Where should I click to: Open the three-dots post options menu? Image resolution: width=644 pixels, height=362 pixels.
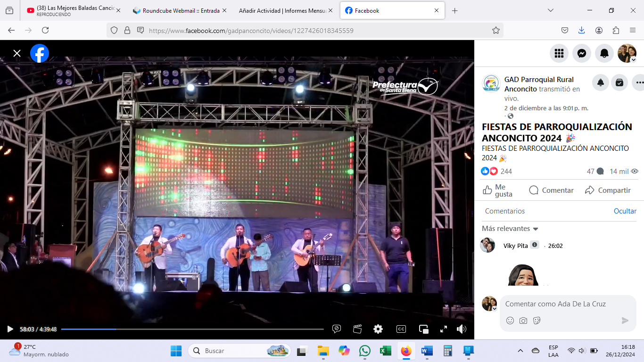[x=639, y=82]
